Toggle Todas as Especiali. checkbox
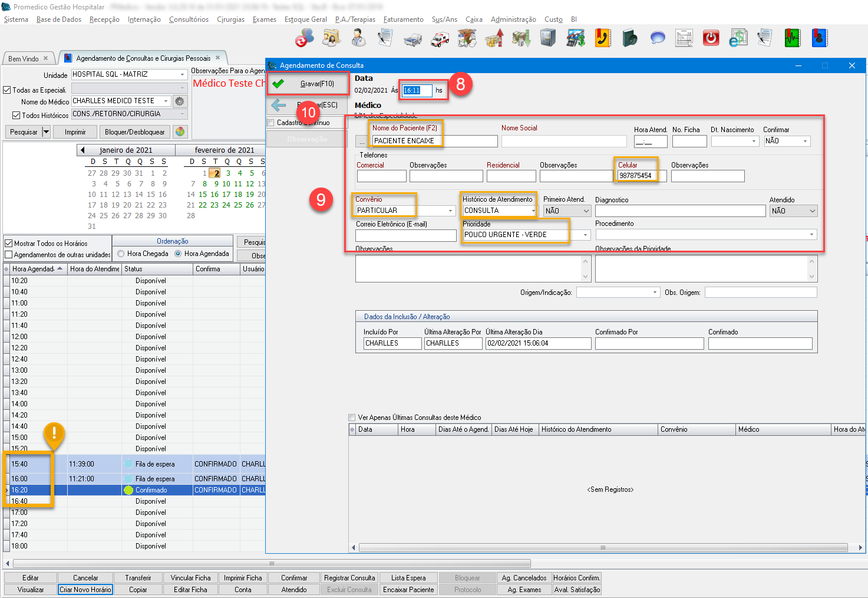Viewport: 868px width, 598px height. 7,90
